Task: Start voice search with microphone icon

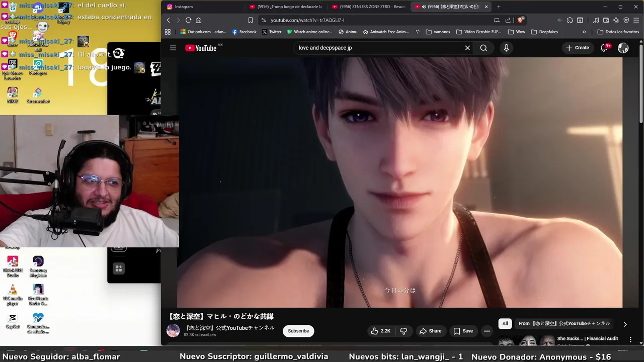Action: [x=506, y=48]
